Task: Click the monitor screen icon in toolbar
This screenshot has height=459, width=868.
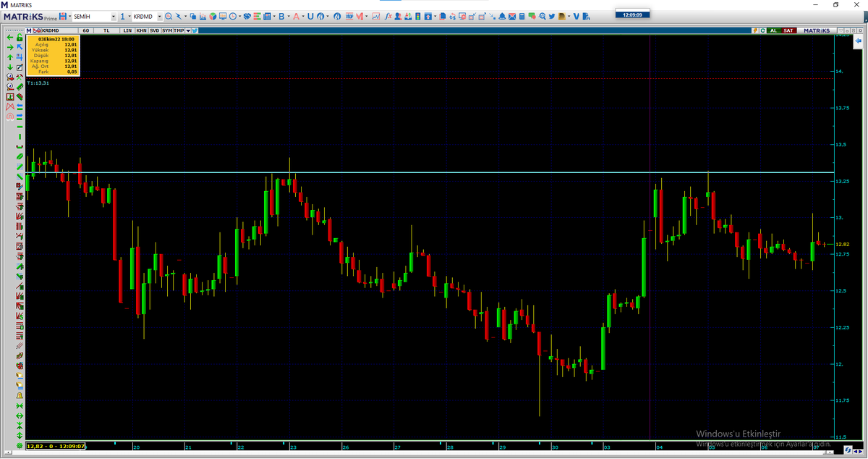Action: 223,16
